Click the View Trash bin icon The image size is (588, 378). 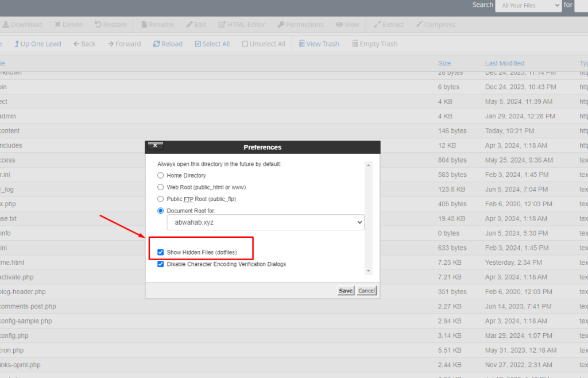(x=301, y=44)
